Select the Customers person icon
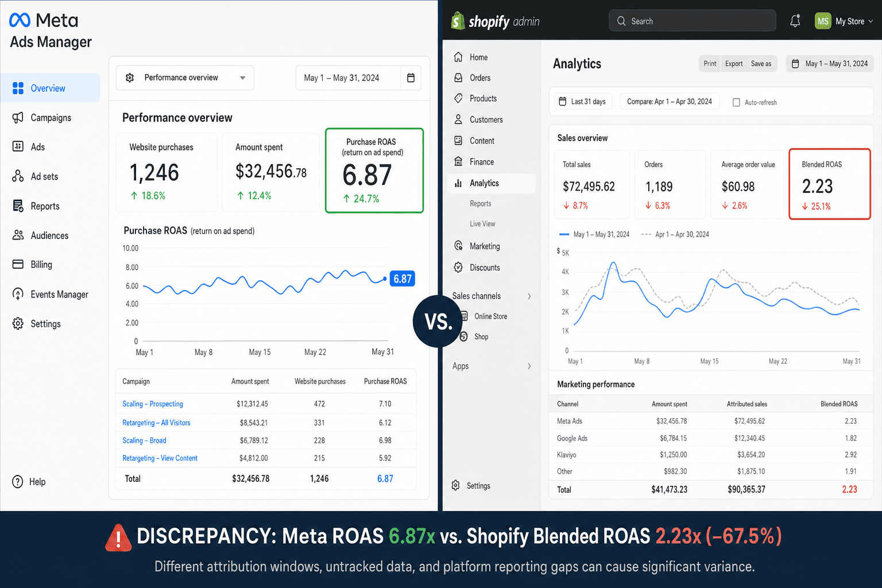 point(458,119)
